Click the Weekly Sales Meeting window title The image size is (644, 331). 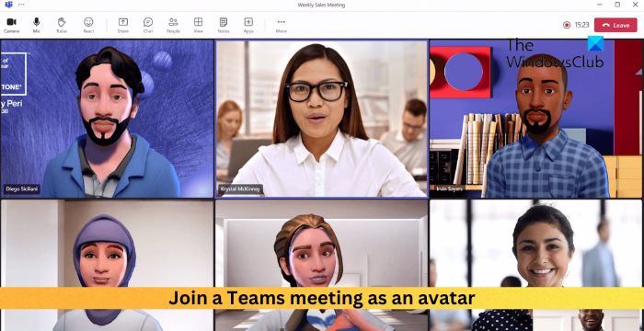click(x=321, y=5)
